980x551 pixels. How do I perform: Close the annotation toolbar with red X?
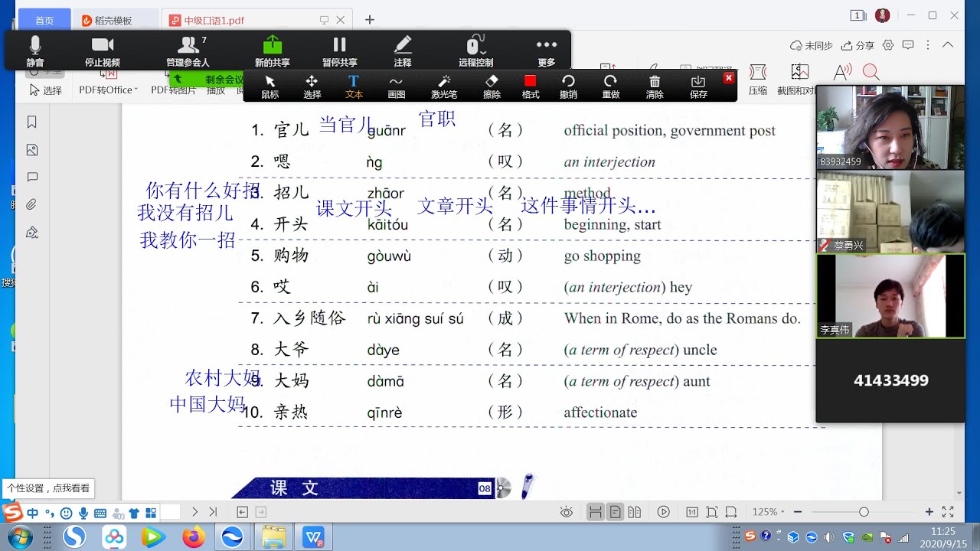729,78
